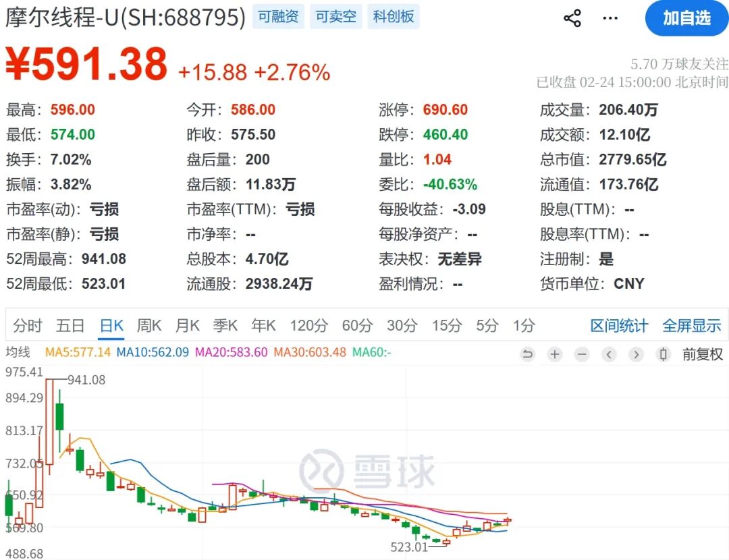Image resolution: width=729 pixels, height=560 pixels.
Task: Select the candlestick display icon
Action: pyautogui.click(x=663, y=354)
